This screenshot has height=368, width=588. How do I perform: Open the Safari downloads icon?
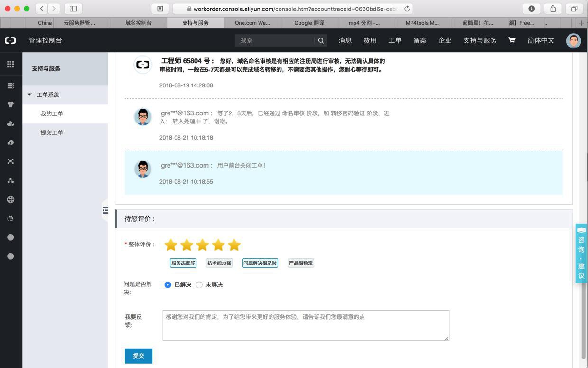[x=532, y=9]
